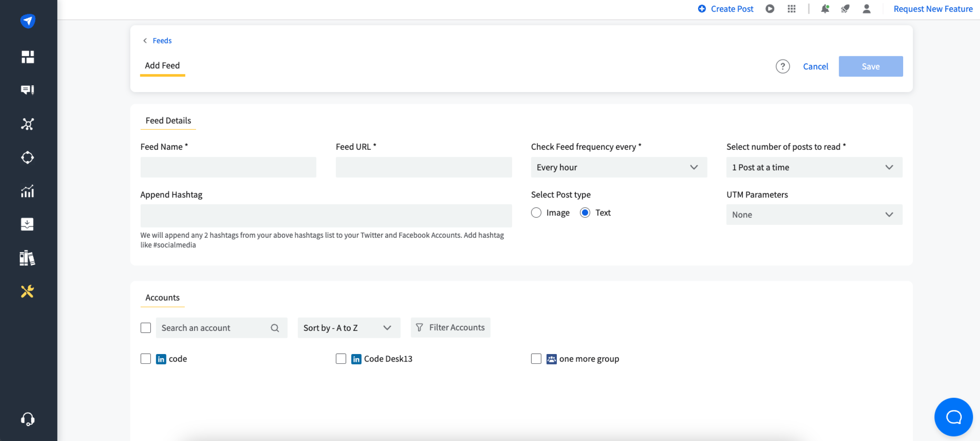Click the Save button
Viewport: 980px width, 441px height.
coord(870,66)
